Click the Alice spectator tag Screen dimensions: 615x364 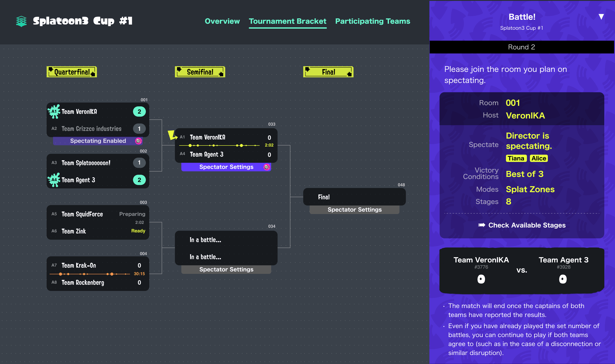pyautogui.click(x=539, y=159)
